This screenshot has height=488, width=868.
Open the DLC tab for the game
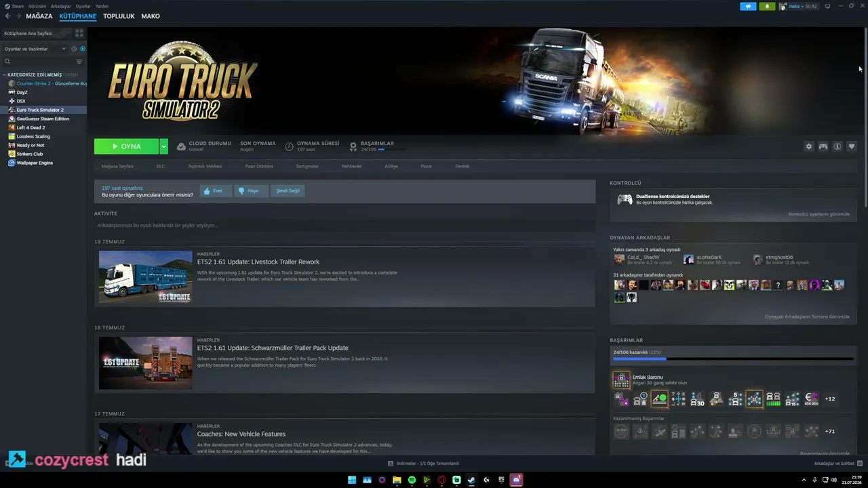(x=161, y=166)
